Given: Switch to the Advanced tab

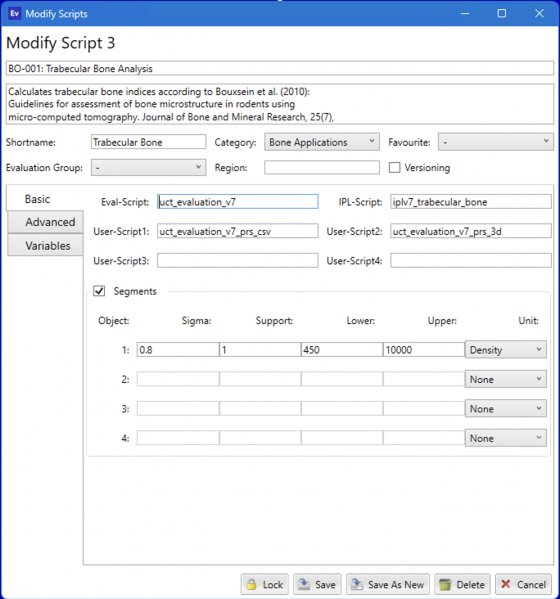Looking at the screenshot, I should [45, 222].
